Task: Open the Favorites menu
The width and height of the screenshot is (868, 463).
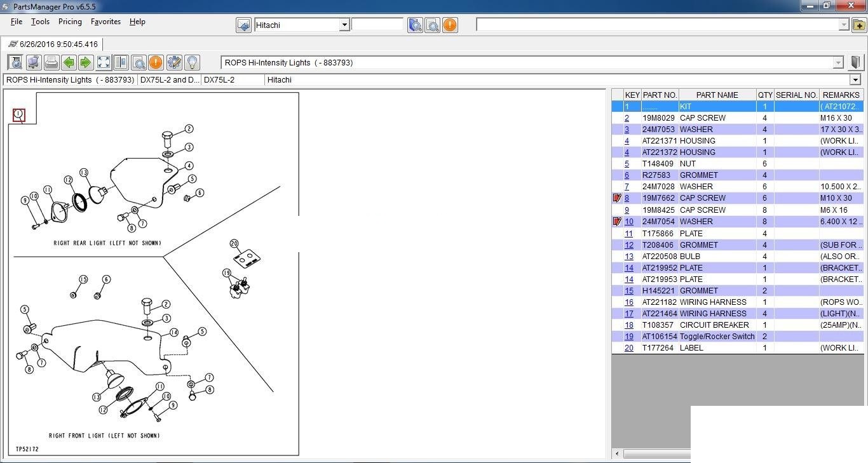Action: [x=105, y=22]
